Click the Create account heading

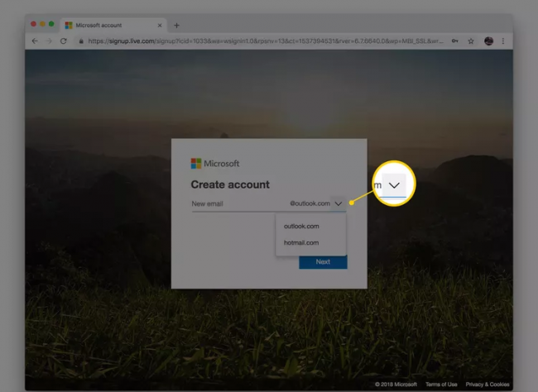tap(230, 184)
